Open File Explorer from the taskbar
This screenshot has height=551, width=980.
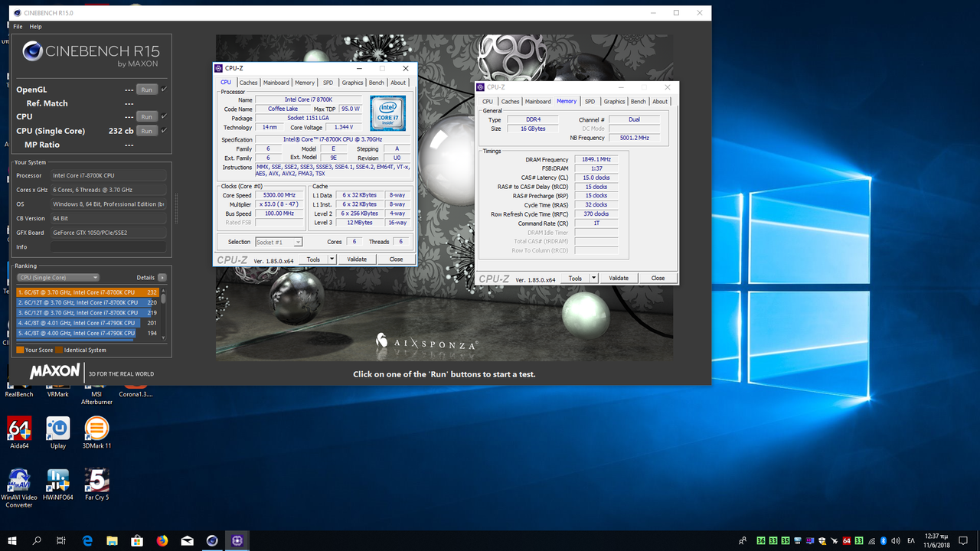coord(112,540)
